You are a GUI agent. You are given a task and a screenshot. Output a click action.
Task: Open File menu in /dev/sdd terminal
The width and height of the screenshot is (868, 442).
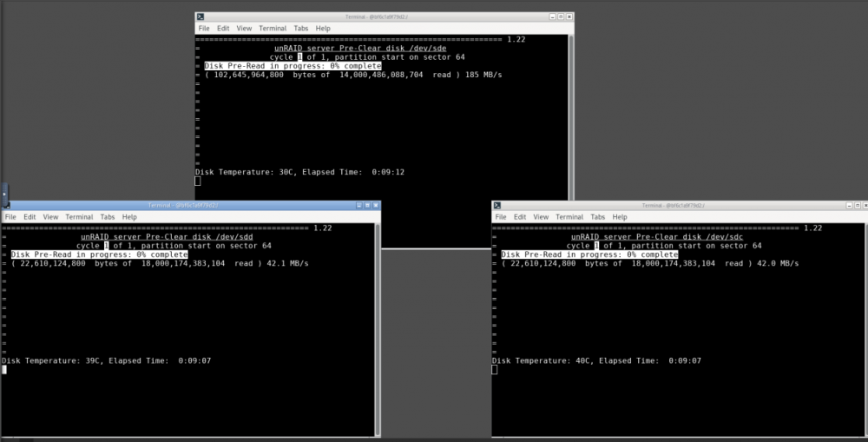pyautogui.click(x=10, y=217)
